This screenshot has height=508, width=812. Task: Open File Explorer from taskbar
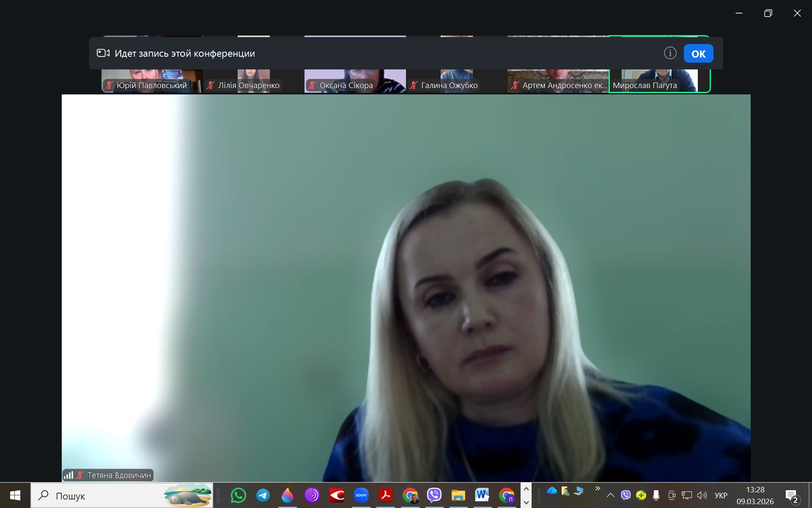(458, 495)
